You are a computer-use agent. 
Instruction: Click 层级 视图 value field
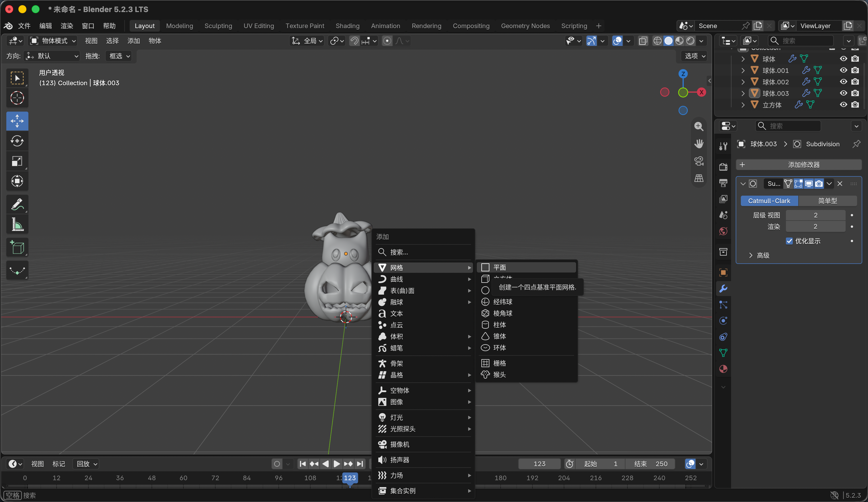[815, 215]
